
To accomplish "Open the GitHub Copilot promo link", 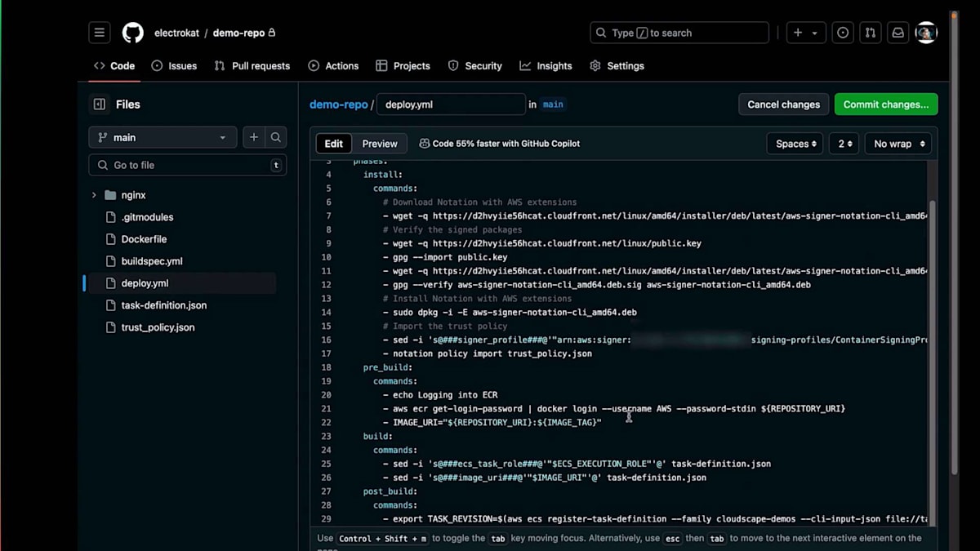I will click(x=500, y=144).
